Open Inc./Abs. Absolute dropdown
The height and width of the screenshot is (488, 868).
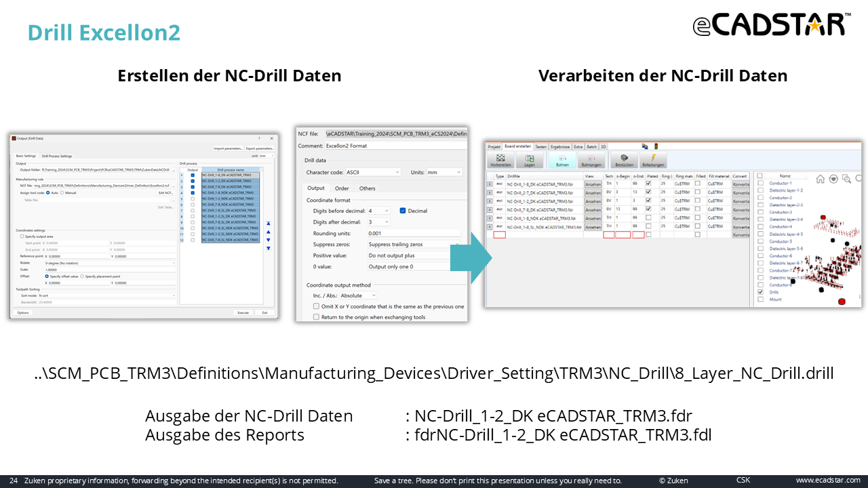[x=358, y=296]
